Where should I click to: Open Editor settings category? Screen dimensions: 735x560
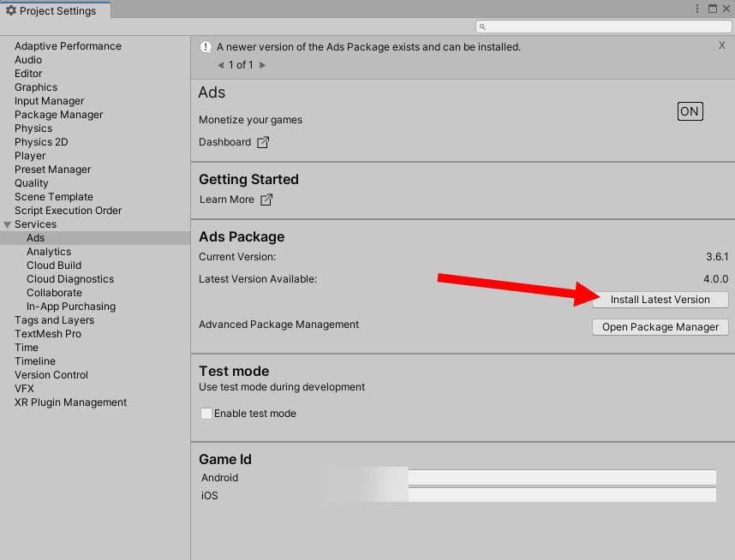(28, 74)
